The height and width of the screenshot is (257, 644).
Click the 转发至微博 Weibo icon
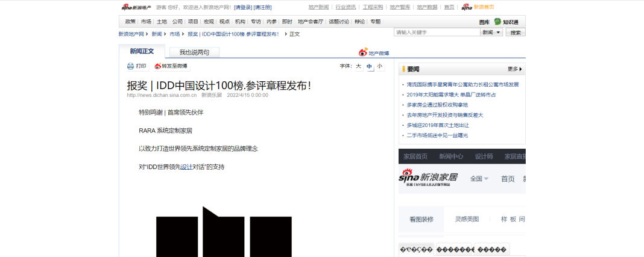coord(158,66)
